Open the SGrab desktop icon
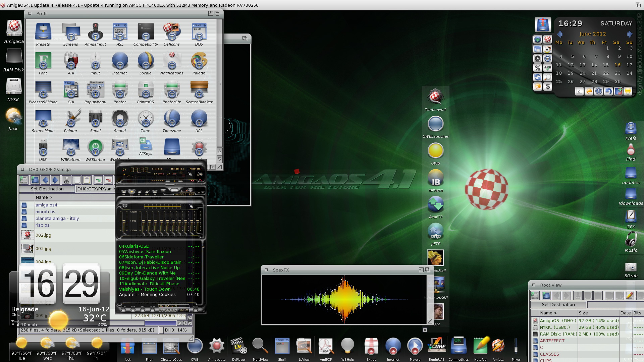Image resolution: width=644 pixels, height=362 pixels. tap(631, 267)
